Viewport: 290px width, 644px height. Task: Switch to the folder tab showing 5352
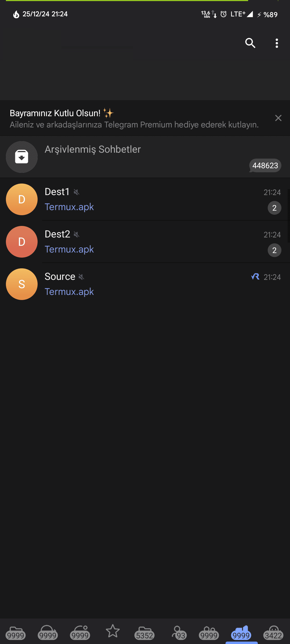144,633
